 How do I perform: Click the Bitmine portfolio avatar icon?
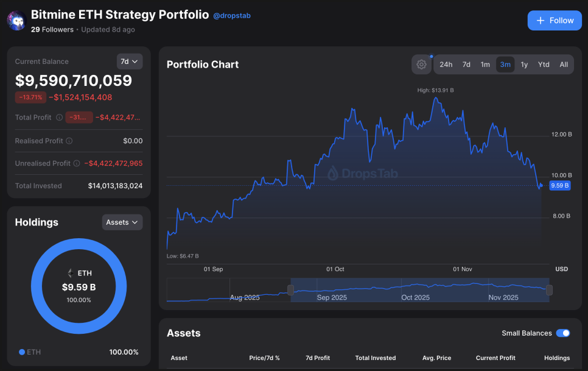point(16,21)
